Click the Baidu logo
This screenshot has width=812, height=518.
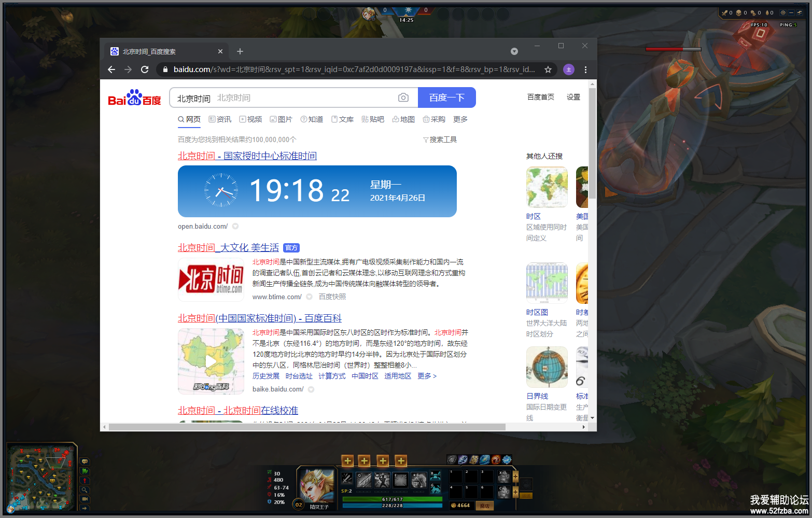pos(134,97)
